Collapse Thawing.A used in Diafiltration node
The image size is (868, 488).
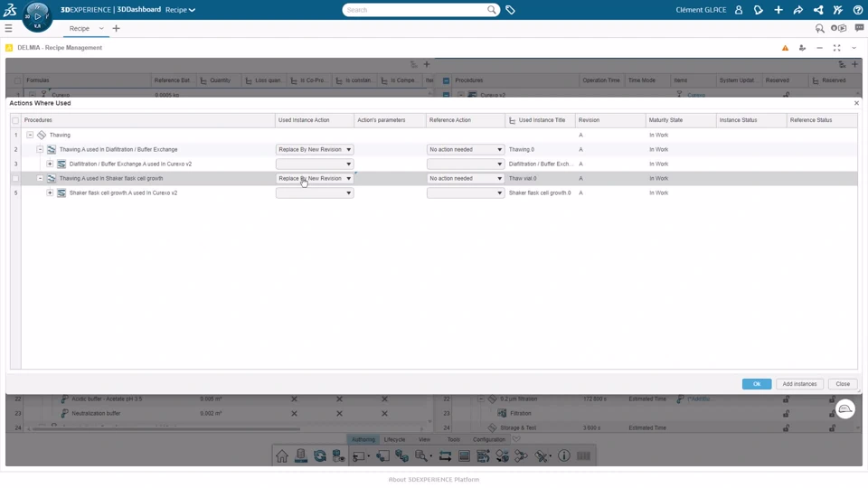[40, 149]
